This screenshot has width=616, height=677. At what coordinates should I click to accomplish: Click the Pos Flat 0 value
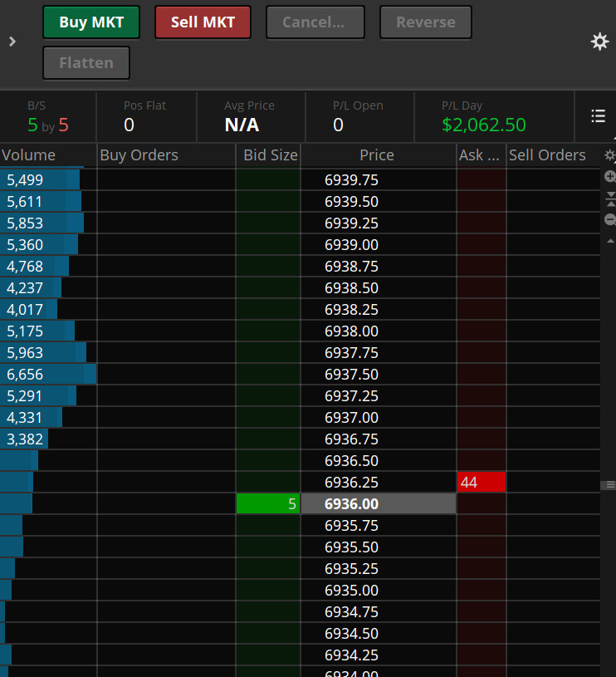[x=129, y=125]
